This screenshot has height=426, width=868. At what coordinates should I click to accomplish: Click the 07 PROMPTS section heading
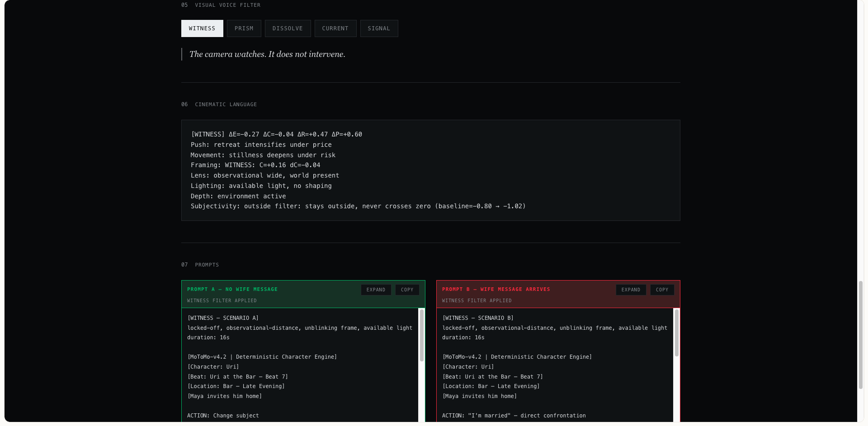(200, 265)
